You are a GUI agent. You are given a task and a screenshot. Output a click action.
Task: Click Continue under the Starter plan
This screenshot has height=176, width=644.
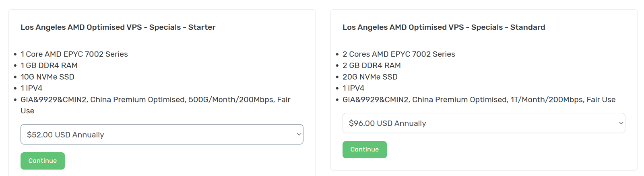tap(43, 161)
